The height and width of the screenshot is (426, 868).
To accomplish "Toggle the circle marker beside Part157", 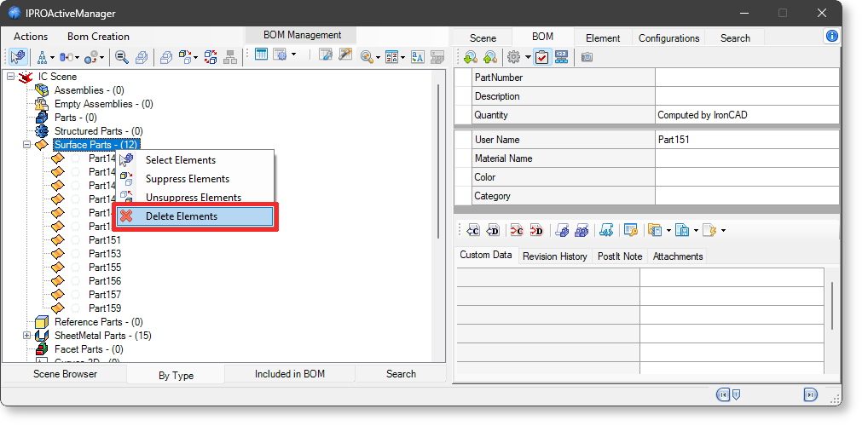I will (76, 294).
